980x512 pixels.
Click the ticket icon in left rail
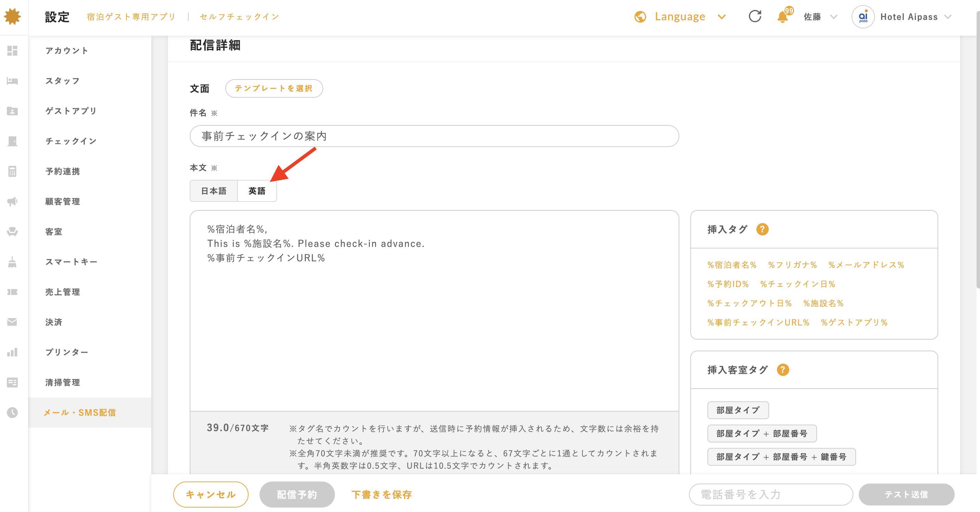(12, 292)
